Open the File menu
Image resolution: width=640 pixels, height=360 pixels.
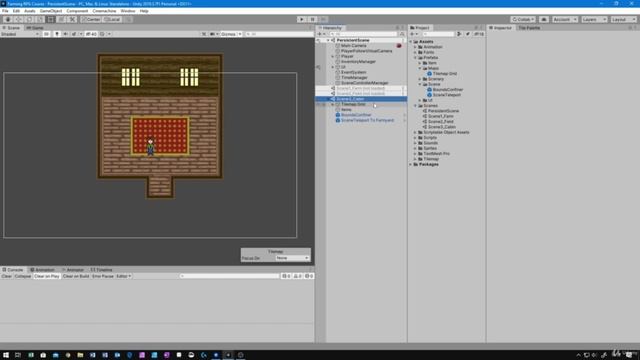(5, 11)
